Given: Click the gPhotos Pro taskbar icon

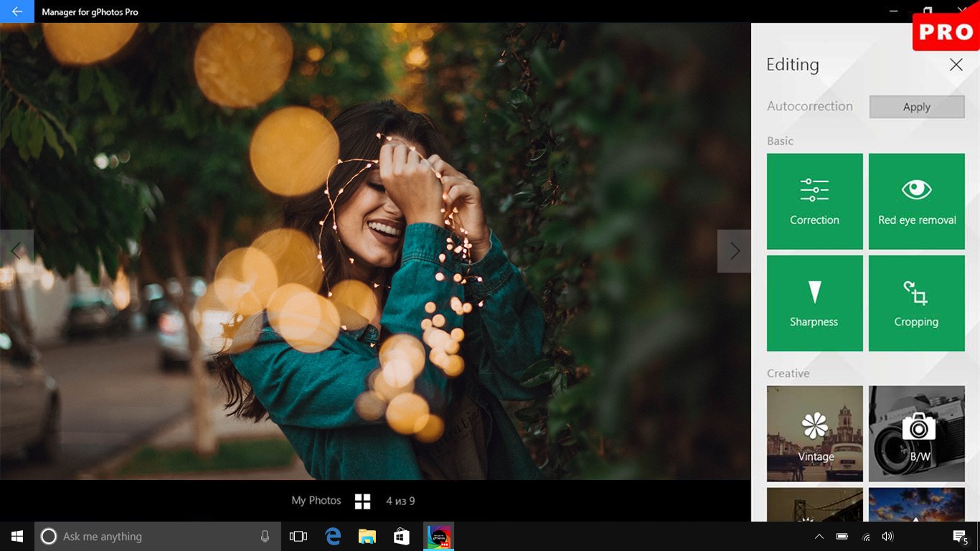Looking at the screenshot, I should pyautogui.click(x=438, y=537).
